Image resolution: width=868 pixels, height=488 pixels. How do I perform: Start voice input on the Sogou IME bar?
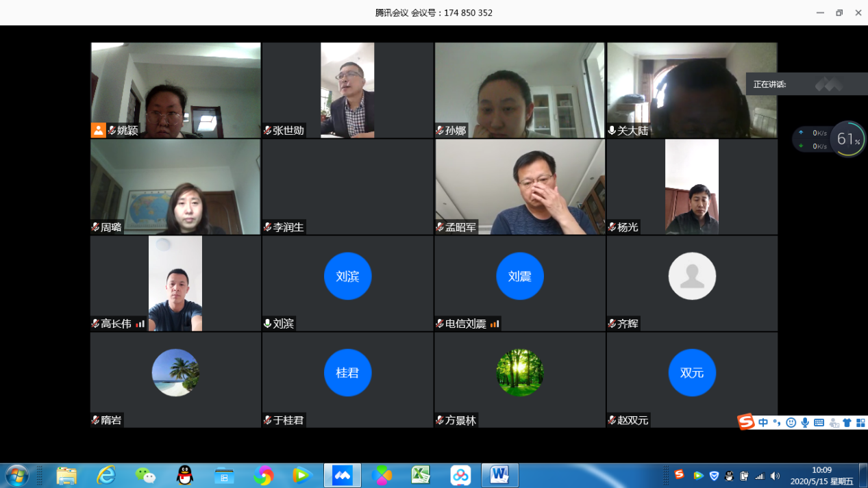[x=805, y=423]
